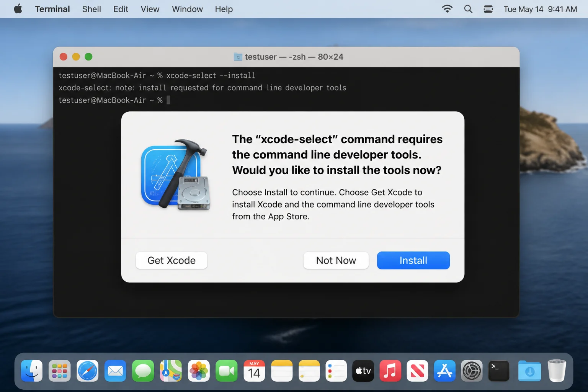Click the Install button
Screen dimensions: 588x392
click(413, 260)
